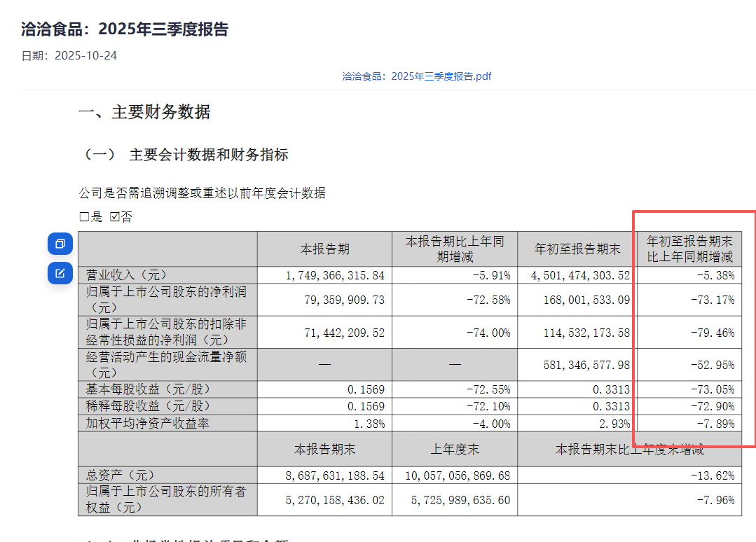The height and width of the screenshot is (542, 756).
Task: Open the 洽洽食品：2025年三季度报告.pdf link
Action: point(417,76)
